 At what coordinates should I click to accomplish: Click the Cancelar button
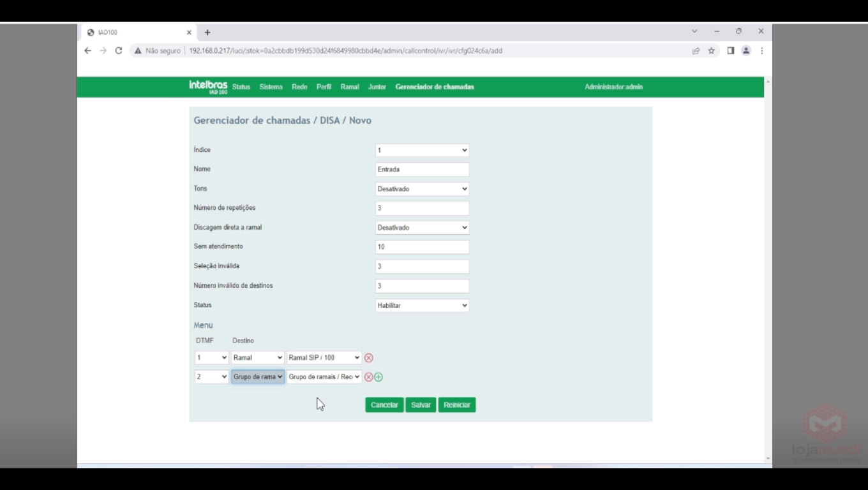pos(384,405)
